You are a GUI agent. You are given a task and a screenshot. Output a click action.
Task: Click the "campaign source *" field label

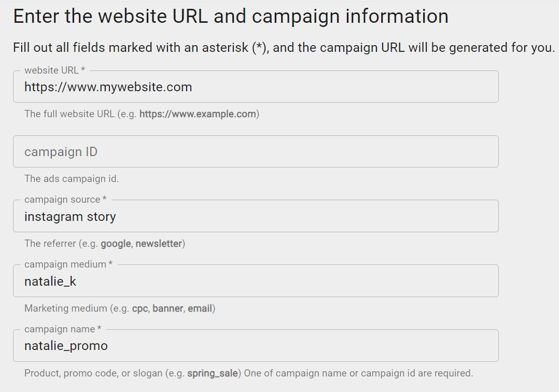[65, 200]
